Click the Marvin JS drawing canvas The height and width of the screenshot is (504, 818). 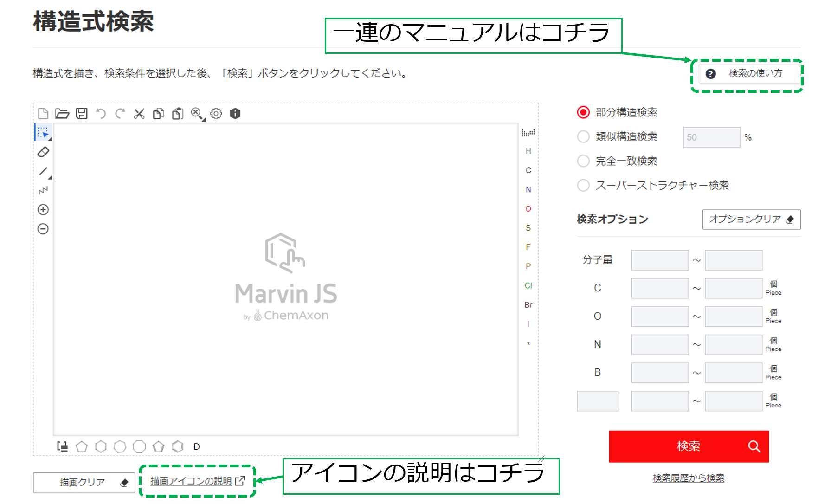click(x=286, y=279)
